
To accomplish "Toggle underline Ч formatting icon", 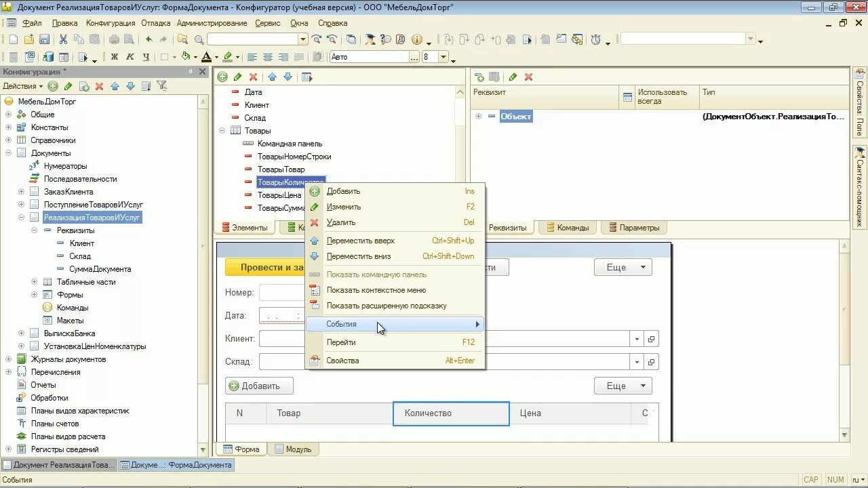I will [x=146, y=57].
